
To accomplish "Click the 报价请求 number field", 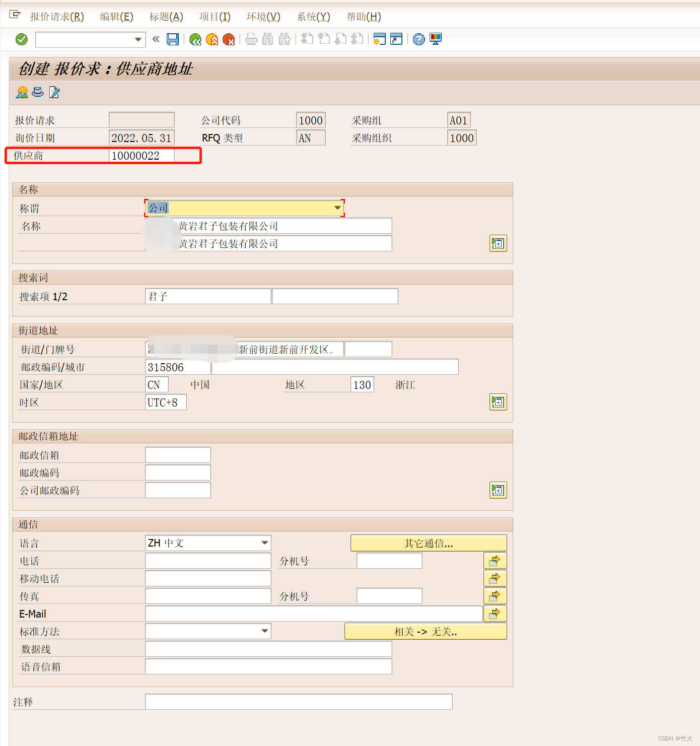I will click(142, 120).
